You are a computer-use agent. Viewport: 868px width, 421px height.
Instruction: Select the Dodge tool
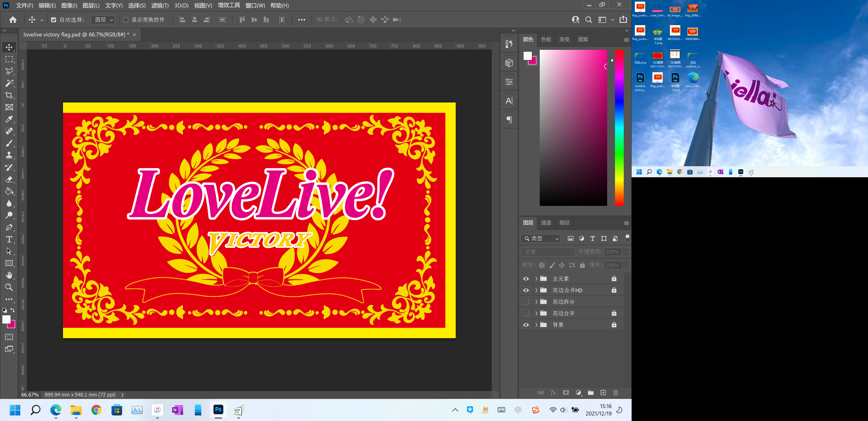(9, 215)
